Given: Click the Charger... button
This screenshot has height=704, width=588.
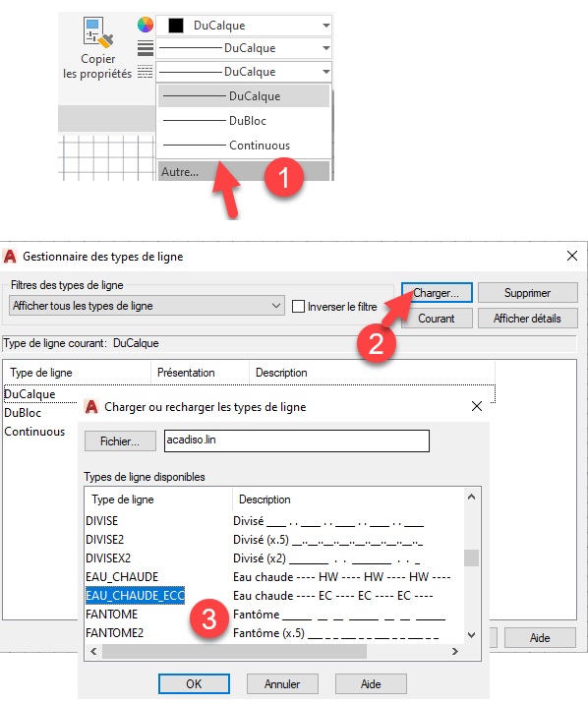Looking at the screenshot, I should pos(437,293).
